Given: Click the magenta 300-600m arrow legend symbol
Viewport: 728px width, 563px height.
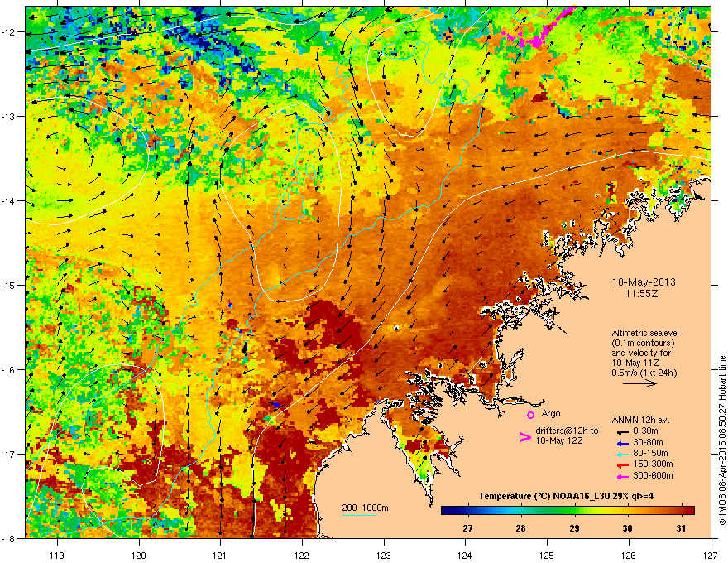Looking at the screenshot, I should (x=623, y=477).
